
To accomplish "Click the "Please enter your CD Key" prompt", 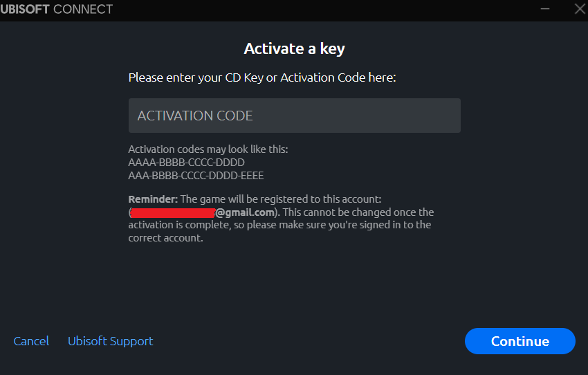I will click(x=262, y=77).
